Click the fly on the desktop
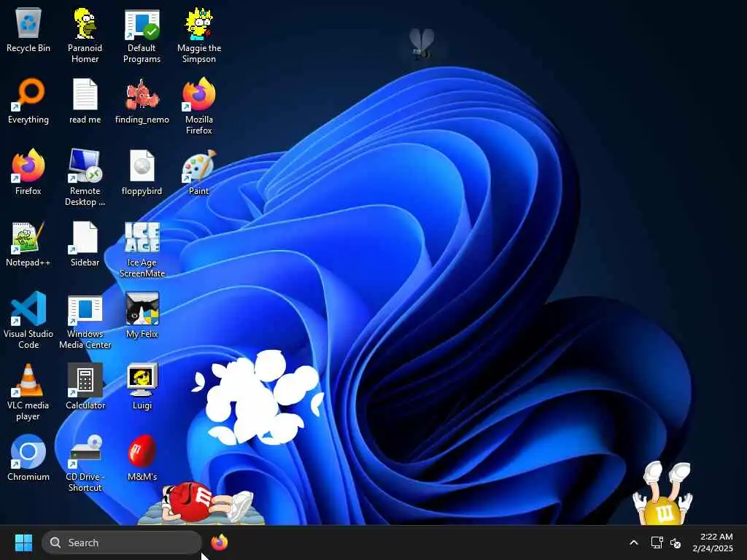This screenshot has width=747, height=560. pyautogui.click(x=422, y=44)
